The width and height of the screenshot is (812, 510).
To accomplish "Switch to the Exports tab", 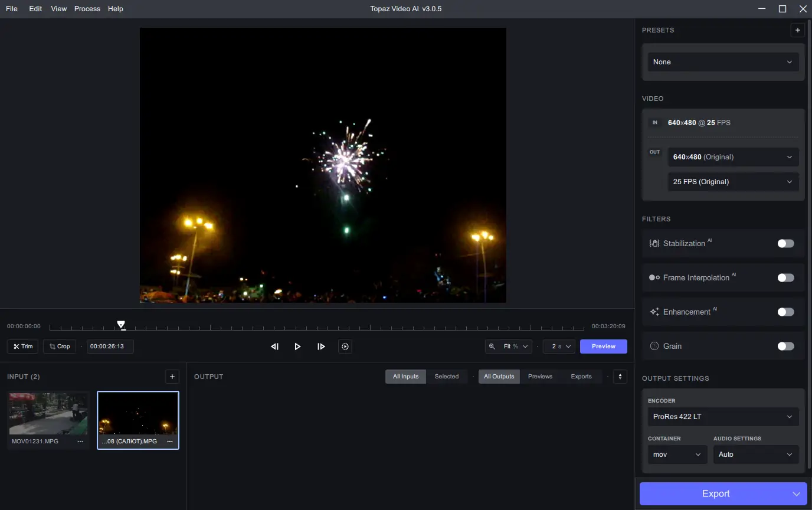I will click(581, 377).
